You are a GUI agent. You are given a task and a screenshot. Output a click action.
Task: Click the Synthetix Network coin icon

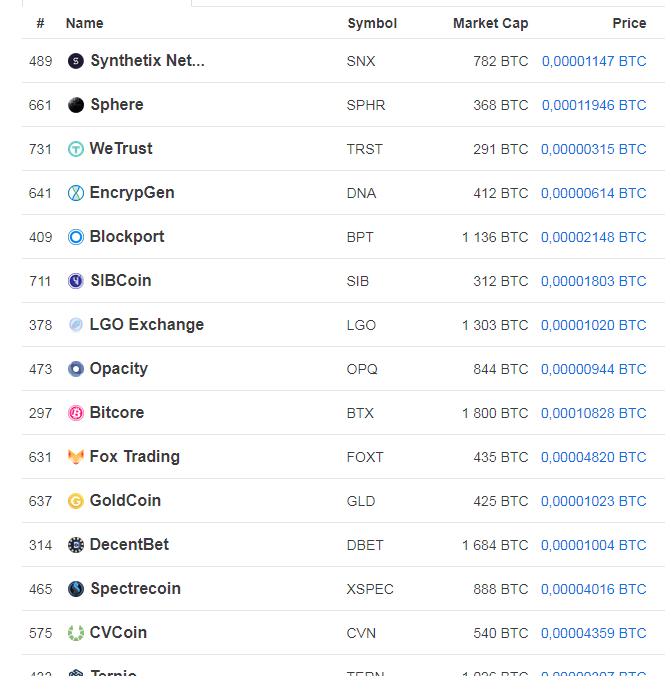pyautogui.click(x=76, y=61)
